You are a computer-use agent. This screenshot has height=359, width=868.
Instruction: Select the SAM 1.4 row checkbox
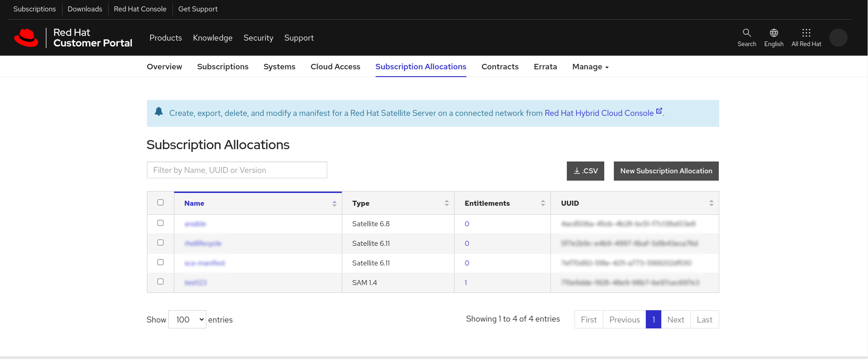pos(160,282)
